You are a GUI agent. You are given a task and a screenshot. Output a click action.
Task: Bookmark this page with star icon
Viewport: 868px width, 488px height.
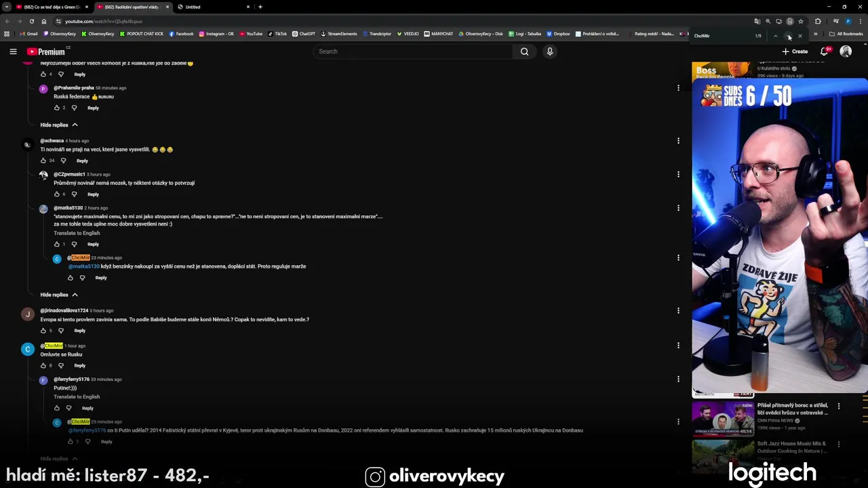click(x=801, y=21)
